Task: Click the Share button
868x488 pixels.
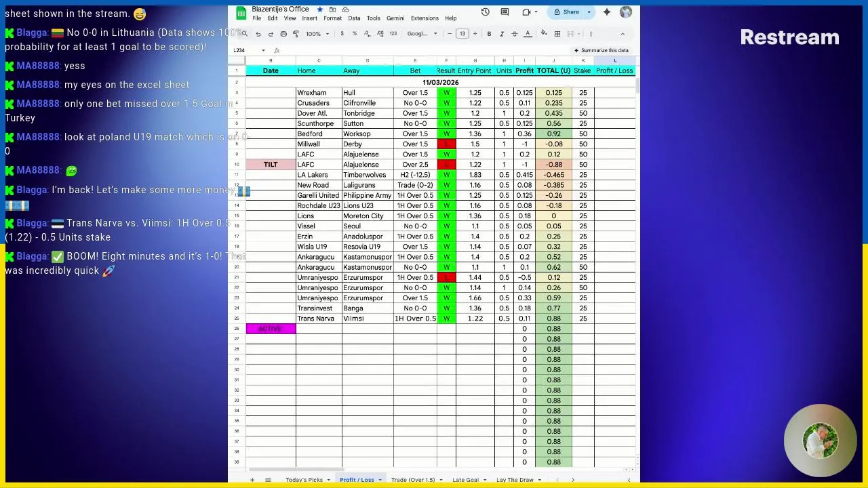Action: tap(567, 12)
